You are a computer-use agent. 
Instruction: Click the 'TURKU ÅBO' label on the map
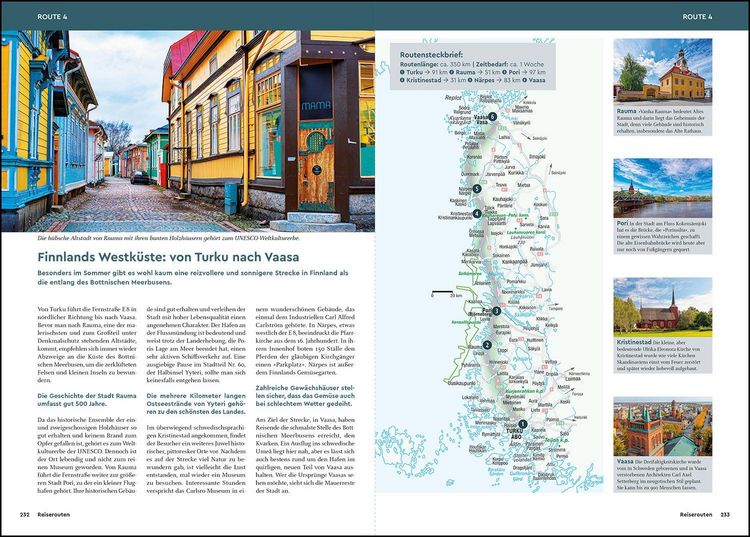pos(514,434)
